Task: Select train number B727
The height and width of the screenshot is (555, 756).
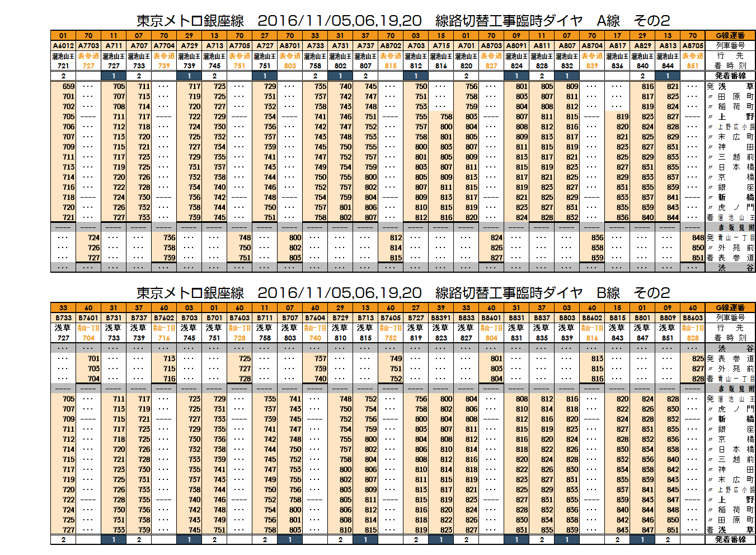Action: point(416,318)
